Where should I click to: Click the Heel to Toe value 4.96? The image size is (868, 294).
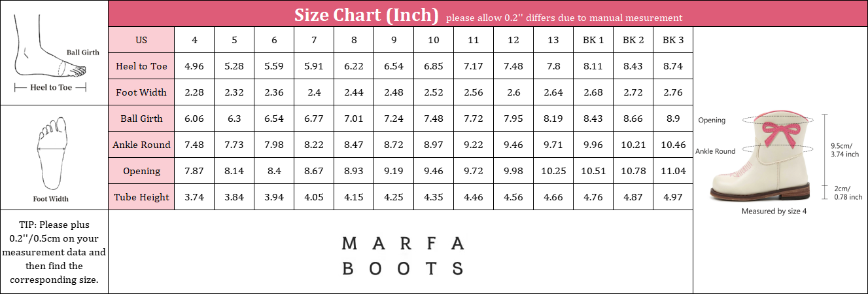click(195, 66)
